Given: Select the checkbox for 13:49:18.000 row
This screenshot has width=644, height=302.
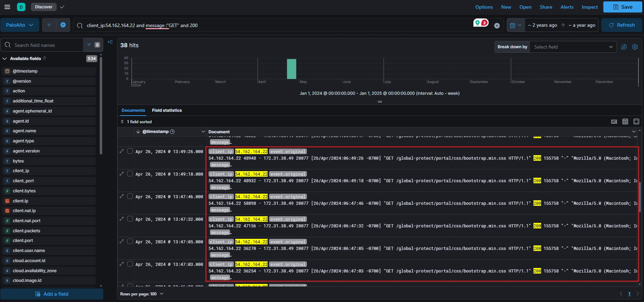Looking at the screenshot, I should 130,174.
